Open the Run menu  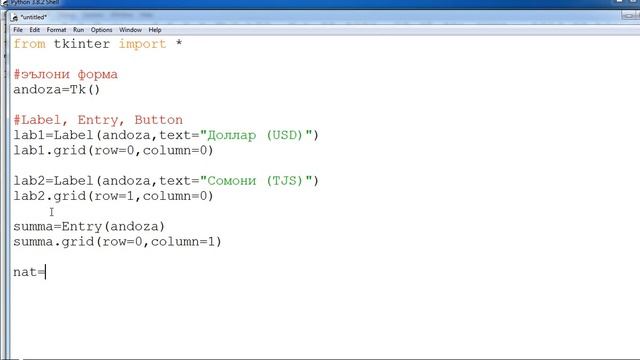click(x=78, y=30)
